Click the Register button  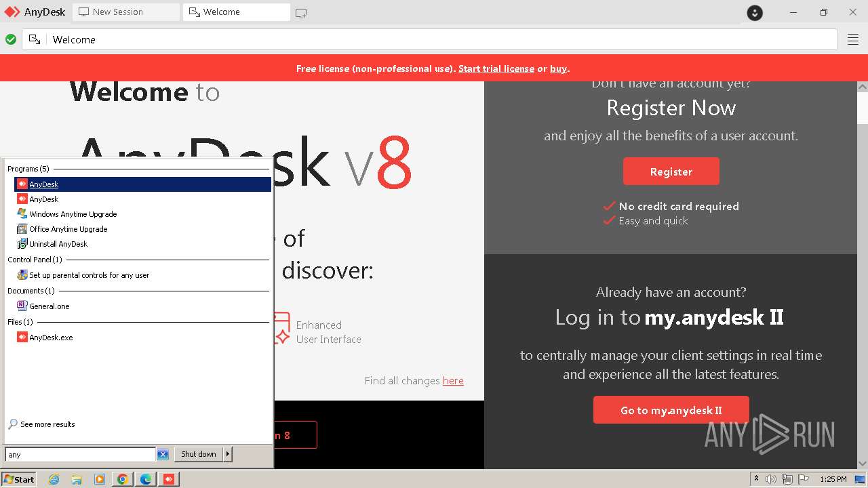point(671,171)
